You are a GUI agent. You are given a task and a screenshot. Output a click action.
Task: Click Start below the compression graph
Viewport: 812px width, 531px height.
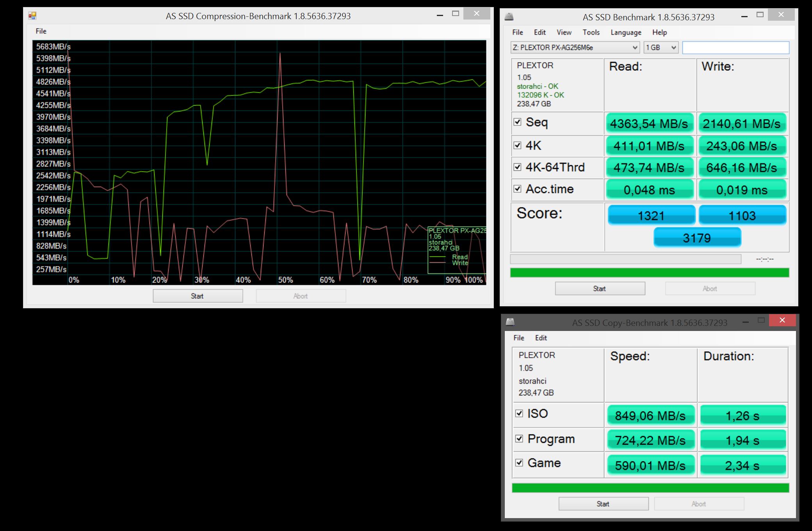[198, 296]
